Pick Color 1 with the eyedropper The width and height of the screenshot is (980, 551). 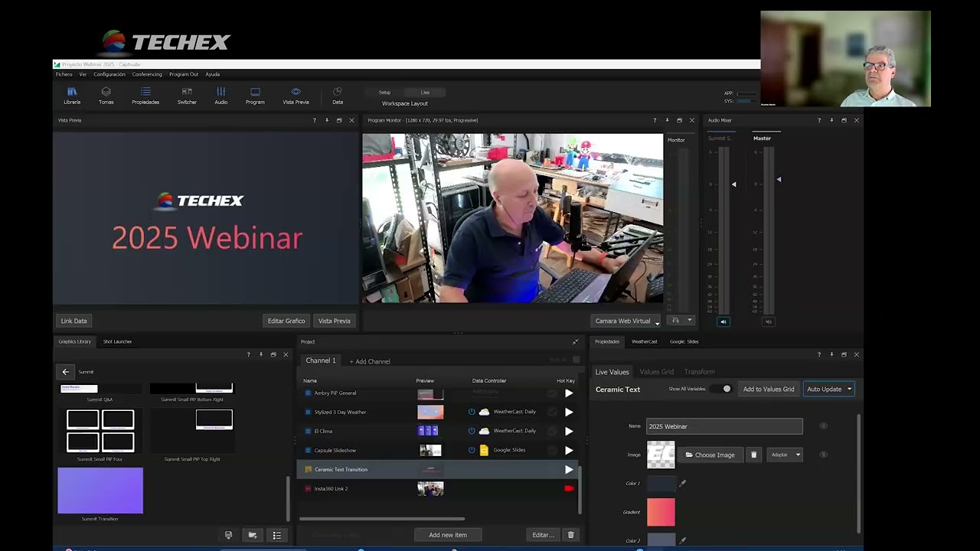(682, 483)
